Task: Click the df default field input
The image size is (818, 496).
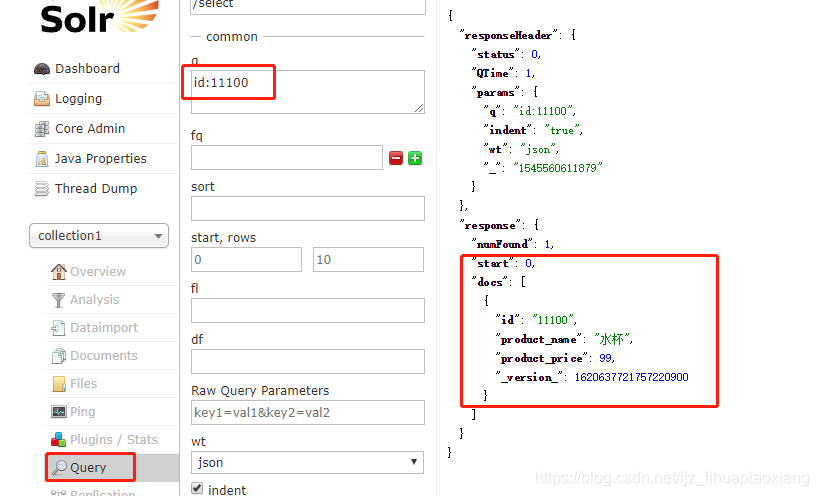Action: pos(308,361)
